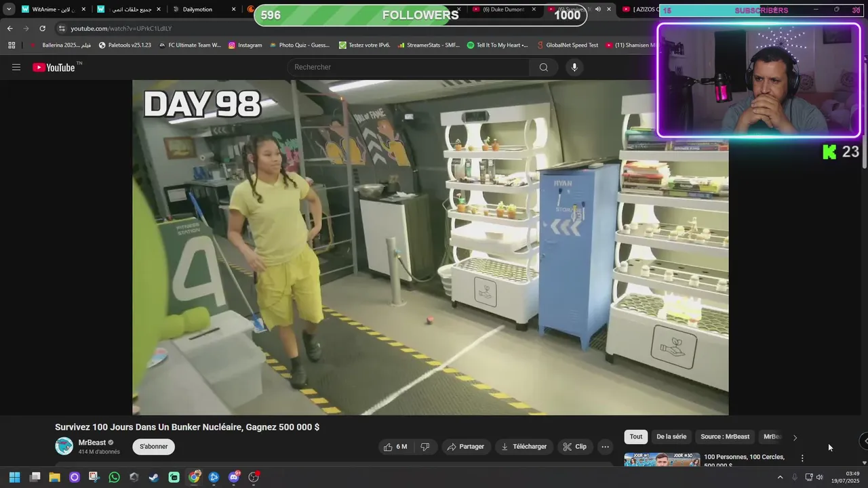Open the Paletools v25.1.23 bookmark

point(125,45)
